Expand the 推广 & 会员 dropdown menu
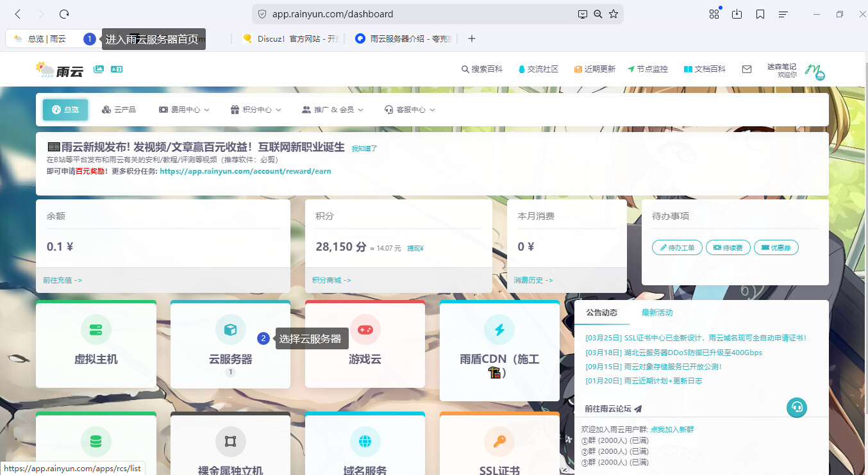 click(332, 110)
